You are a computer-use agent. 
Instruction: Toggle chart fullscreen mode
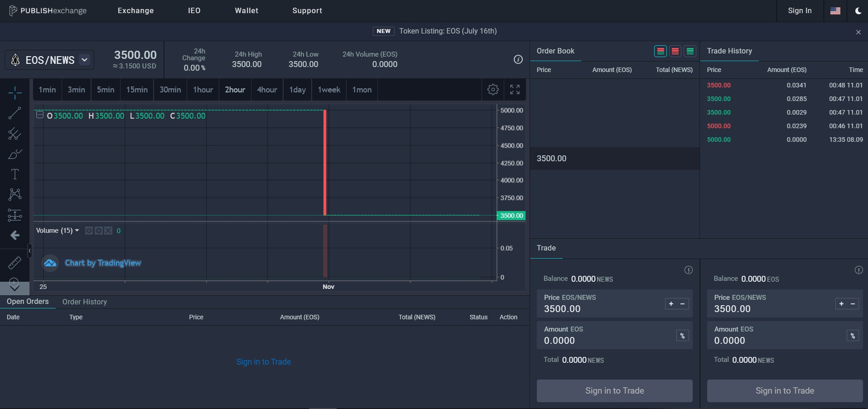point(515,90)
